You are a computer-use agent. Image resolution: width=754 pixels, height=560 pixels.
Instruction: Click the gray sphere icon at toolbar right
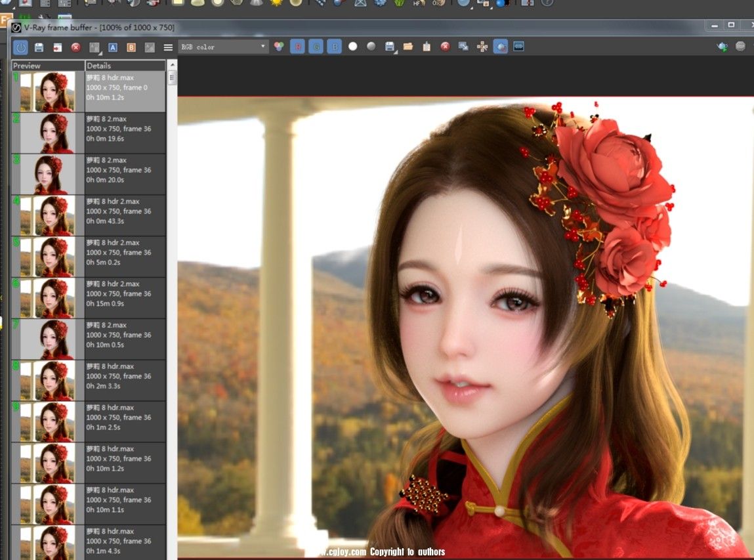coord(740,46)
